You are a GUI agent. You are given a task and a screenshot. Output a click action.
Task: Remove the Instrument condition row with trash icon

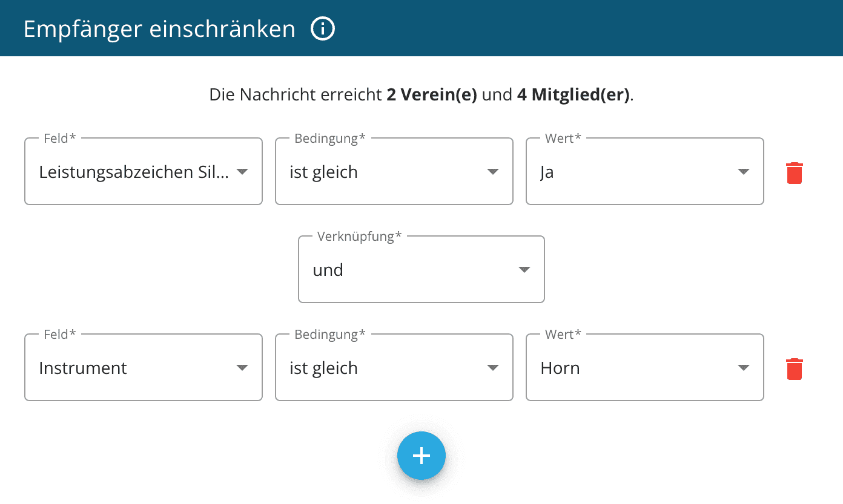[794, 368]
